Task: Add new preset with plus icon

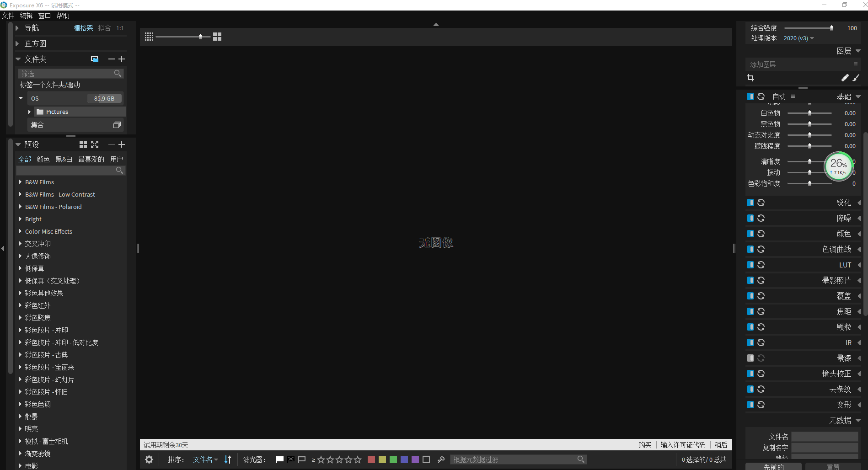Action: 122,144
